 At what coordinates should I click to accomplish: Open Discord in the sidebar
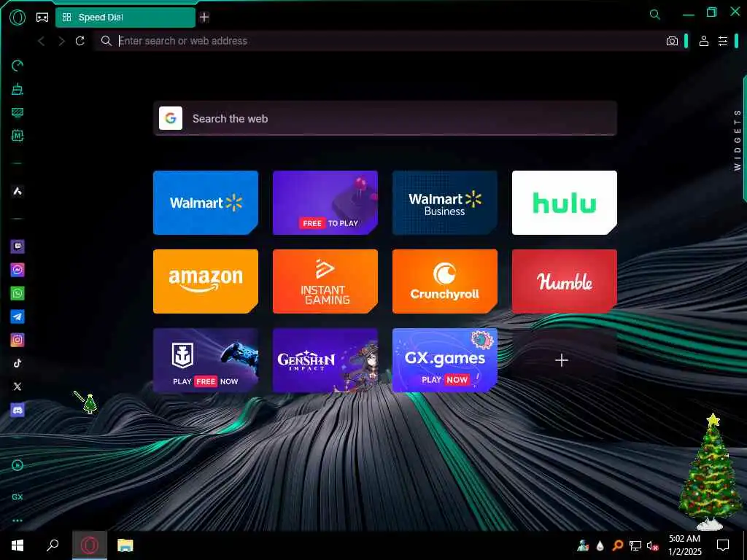point(18,410)
